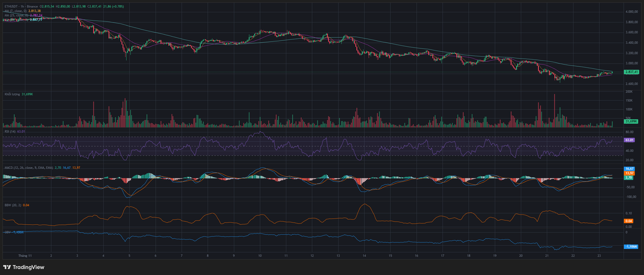The height and width of the screenshot is (275, 644).
Task: Click the current price tag 2.837,41
Action: point(631,72)
